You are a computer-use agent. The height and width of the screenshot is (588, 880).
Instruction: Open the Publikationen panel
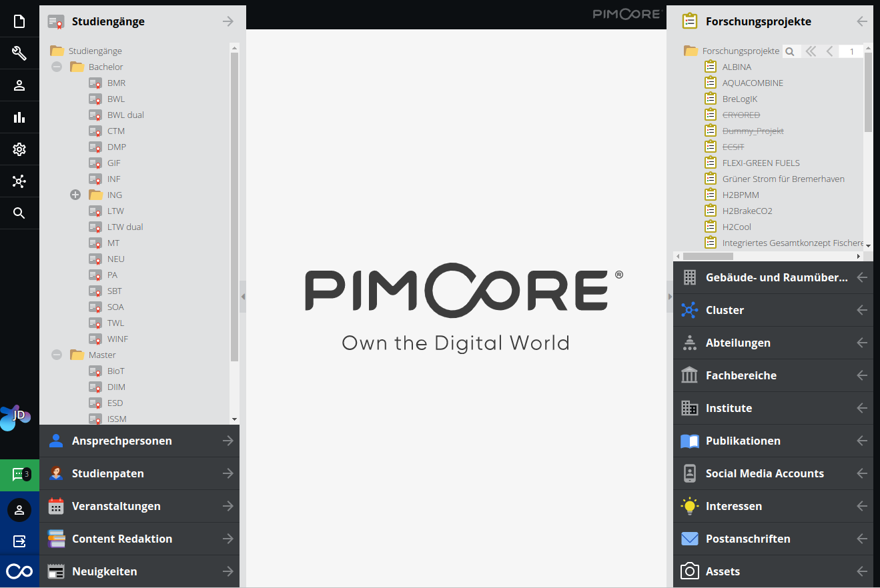coord(773,441)
